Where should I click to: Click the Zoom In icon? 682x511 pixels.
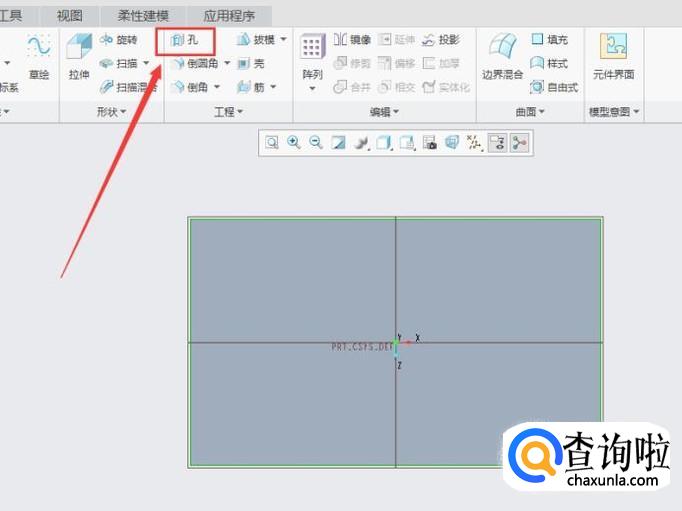pos(294,143)
